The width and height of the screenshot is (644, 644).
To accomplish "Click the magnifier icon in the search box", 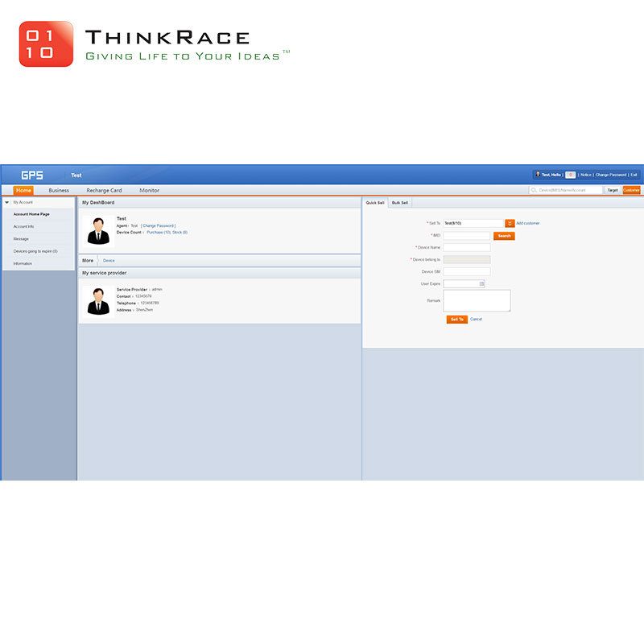I will coord(534,190).
